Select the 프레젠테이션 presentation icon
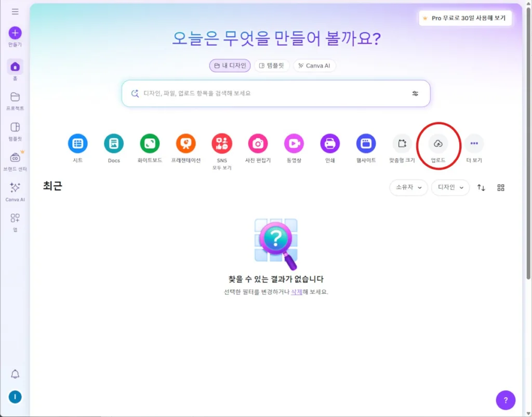The width and height of the screenshot is (532, 417). tap(185, 144)
